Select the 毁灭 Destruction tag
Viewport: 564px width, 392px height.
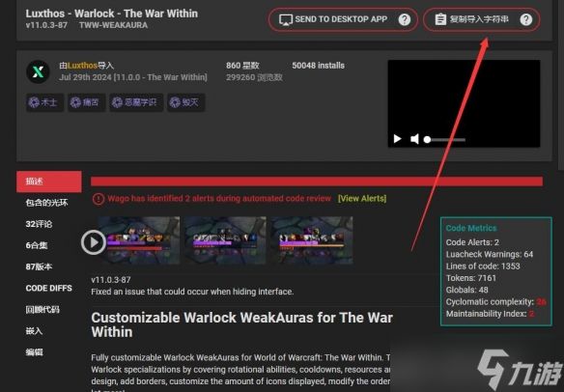tap(186, 102)
